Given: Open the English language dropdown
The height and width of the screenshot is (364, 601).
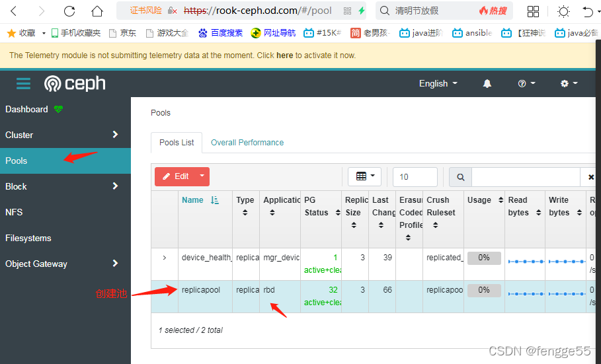Looking at the screenshot, I should (438, 83).
